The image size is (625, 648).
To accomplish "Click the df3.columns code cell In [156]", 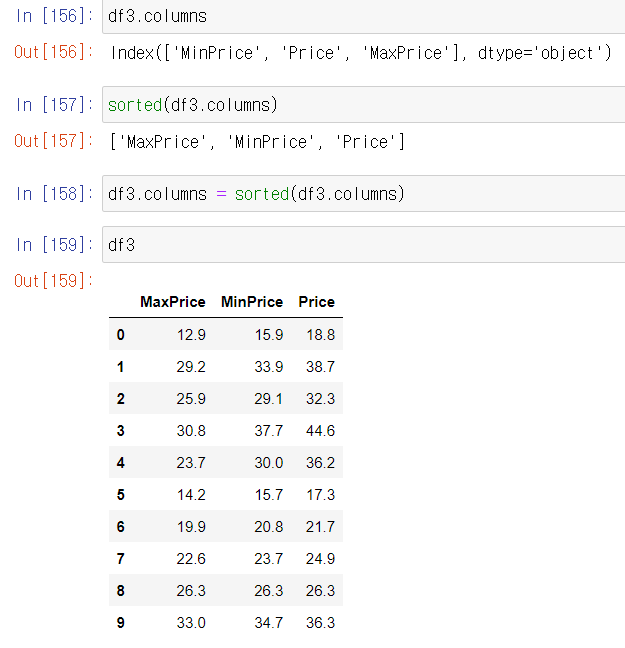I will pyautogui.click(x=364, y=17).
